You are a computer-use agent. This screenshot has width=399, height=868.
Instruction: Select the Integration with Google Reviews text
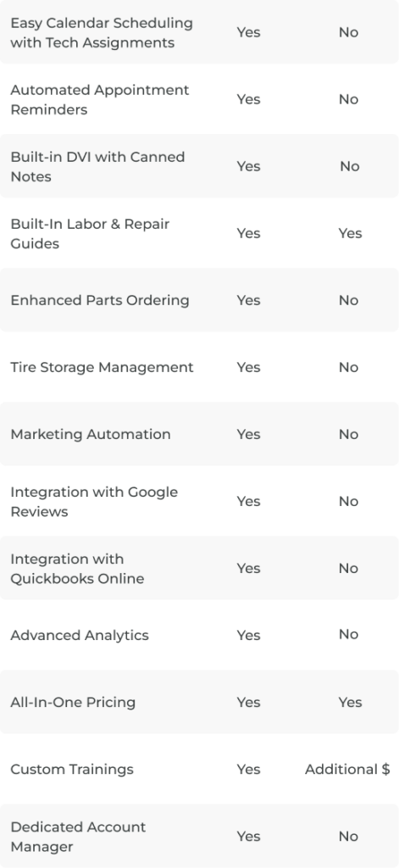coord(94,502)
